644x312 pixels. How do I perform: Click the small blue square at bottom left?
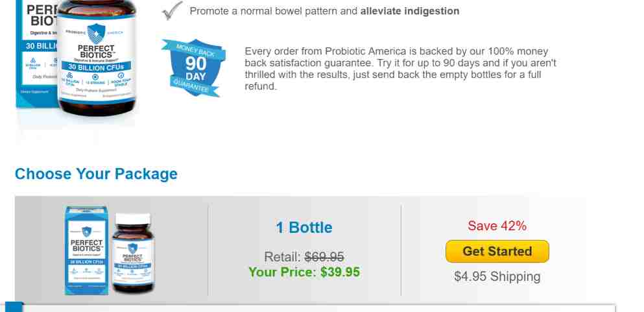[14, 307]
